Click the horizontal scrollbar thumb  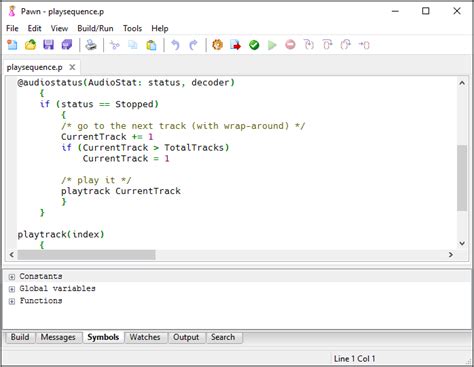(x=86, y=255)
